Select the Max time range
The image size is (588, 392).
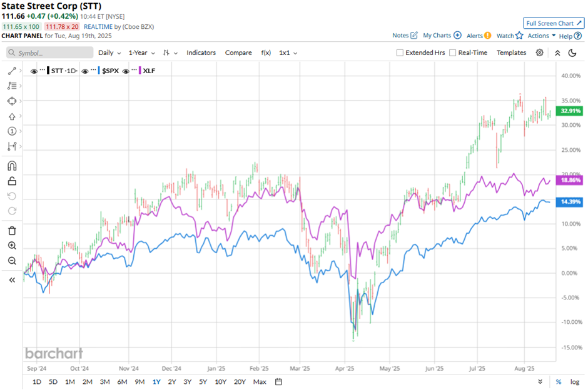[x=260, y=382]
